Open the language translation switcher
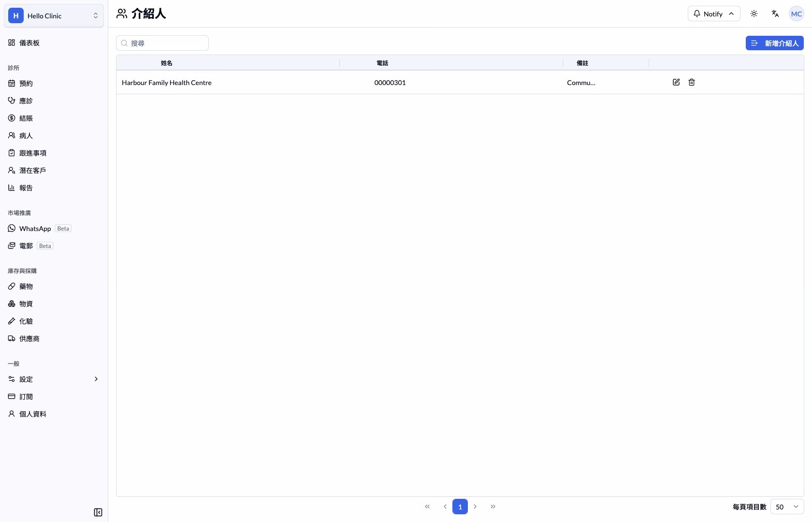The image size is (812, 522). click(775, 14)
